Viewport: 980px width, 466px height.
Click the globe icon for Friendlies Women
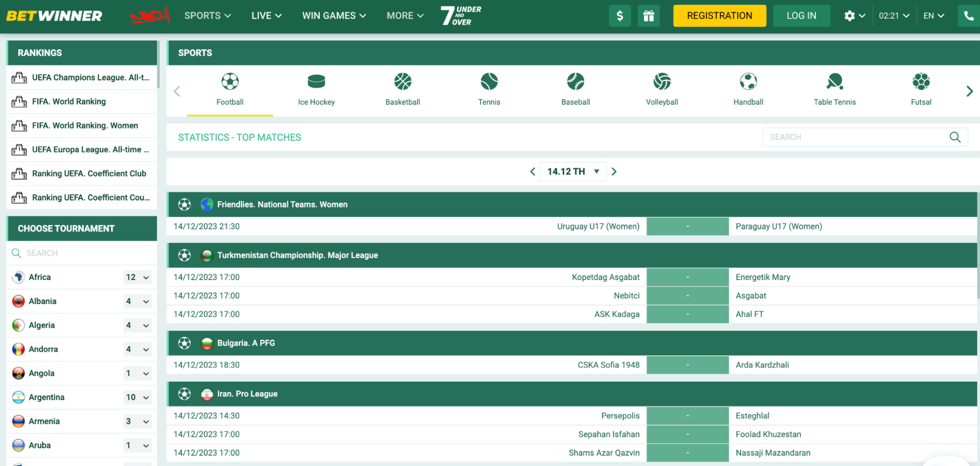[207, 205]
